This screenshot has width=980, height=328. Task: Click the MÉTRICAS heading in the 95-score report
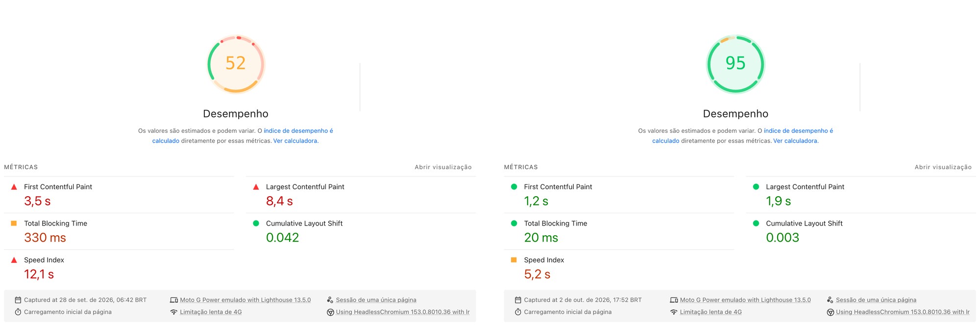tap(521, 167)
